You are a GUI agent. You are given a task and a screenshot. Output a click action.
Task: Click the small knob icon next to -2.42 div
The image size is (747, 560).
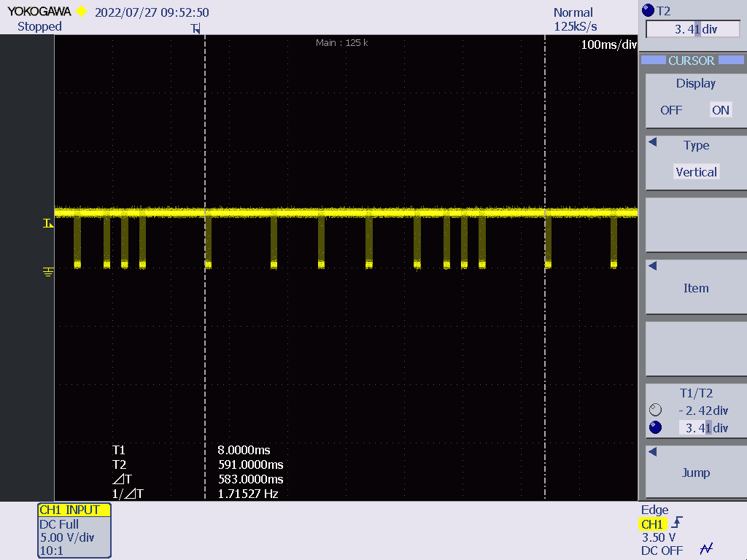(x=654, y=409)
